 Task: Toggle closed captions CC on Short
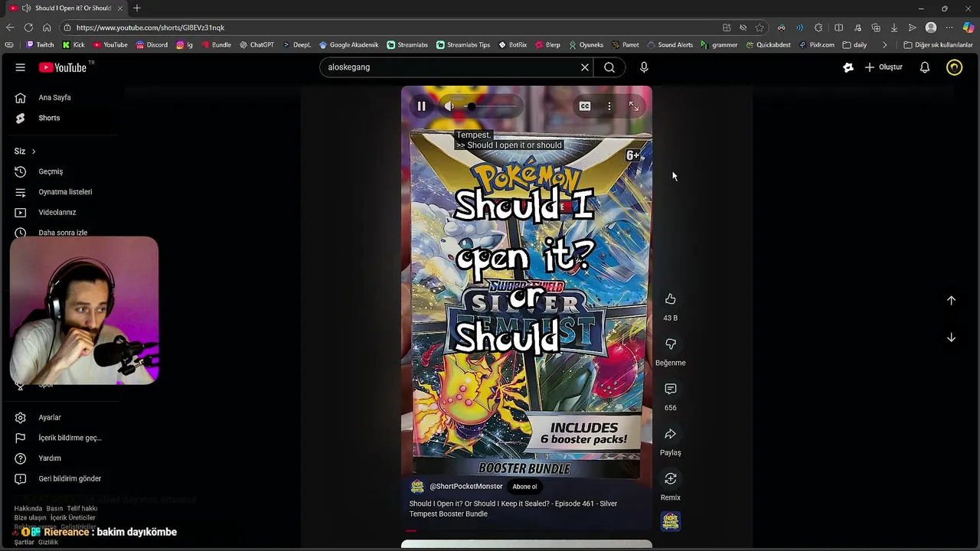[585, 106]
